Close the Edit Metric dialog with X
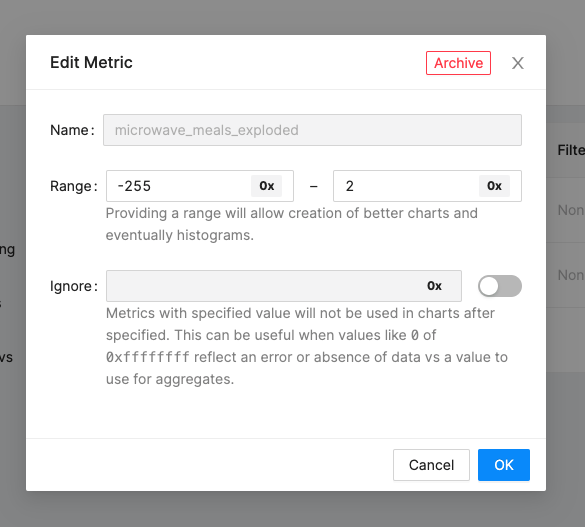Viewport: 585px width, 527px height. point(517,63)
